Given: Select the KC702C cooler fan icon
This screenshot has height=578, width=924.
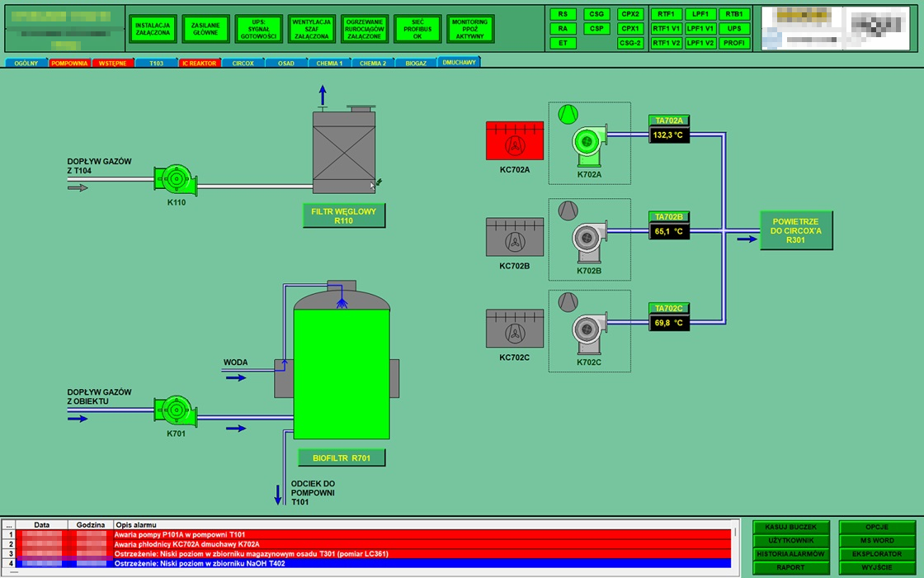Looking at the screenshot, I should coord(515,329).
